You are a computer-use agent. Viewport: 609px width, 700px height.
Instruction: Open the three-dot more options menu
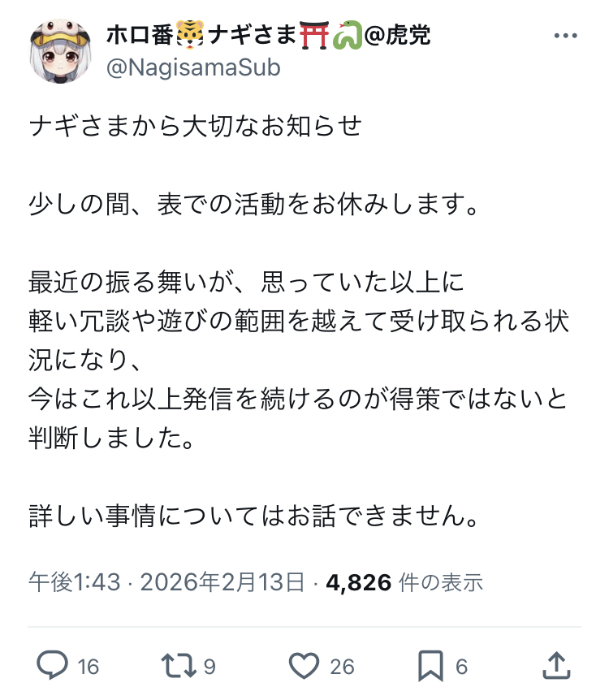[564, 37]
